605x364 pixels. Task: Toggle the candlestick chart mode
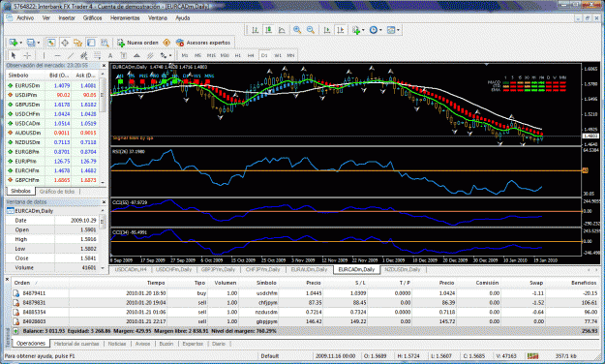[268, 30]
